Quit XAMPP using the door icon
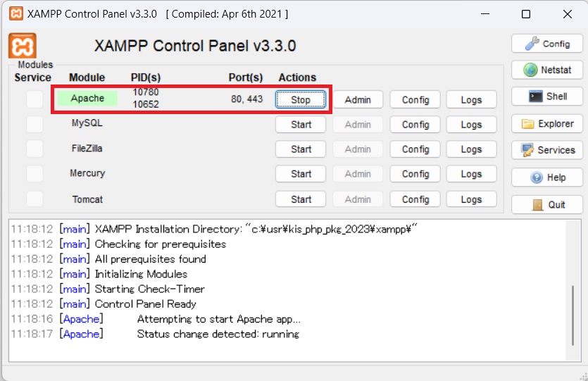The width and height of the screenshot is (588, 381). (x=547, y=205)
